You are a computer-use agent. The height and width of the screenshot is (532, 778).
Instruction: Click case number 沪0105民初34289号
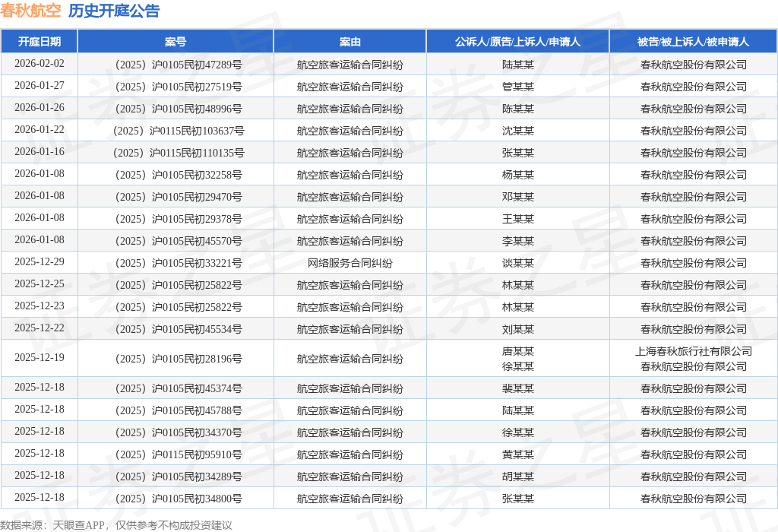point(179,477)
